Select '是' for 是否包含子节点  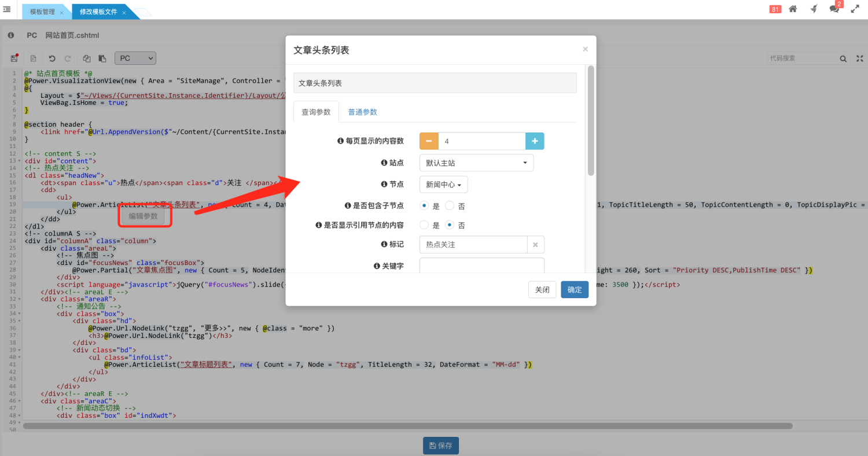(424, 205)
